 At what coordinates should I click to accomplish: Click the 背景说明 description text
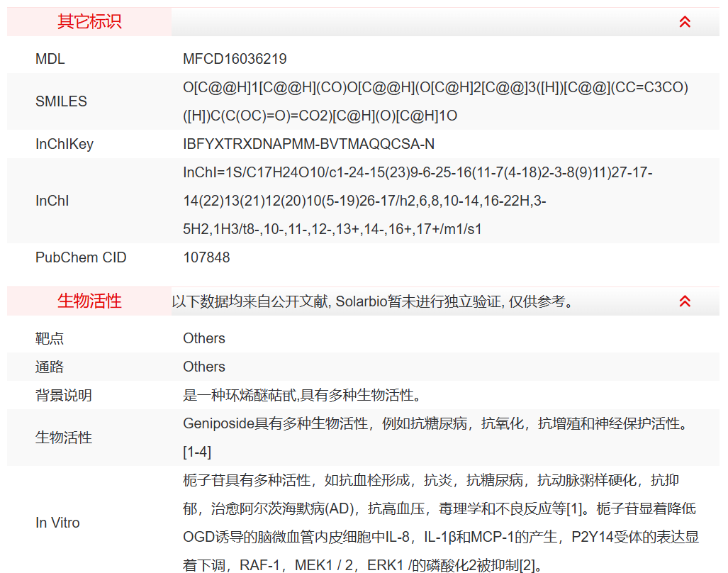click(x=298, y=395)
